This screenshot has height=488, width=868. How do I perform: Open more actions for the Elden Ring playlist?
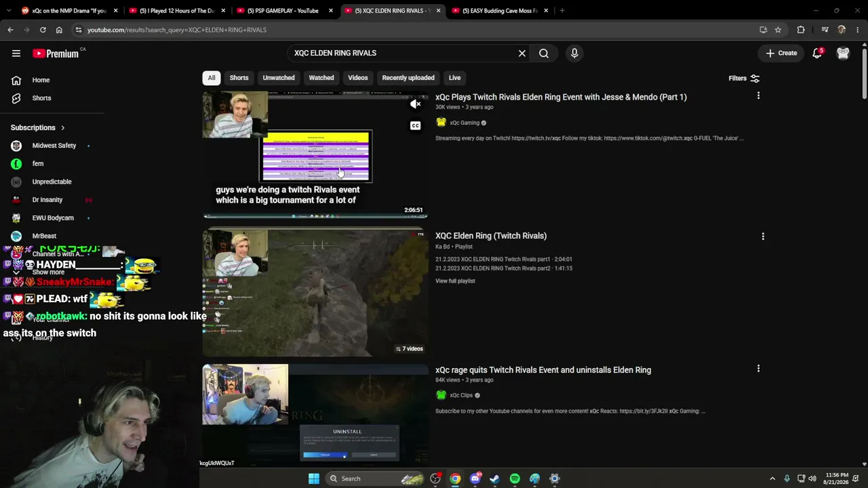pyautogui.click(x=763, y=237)
